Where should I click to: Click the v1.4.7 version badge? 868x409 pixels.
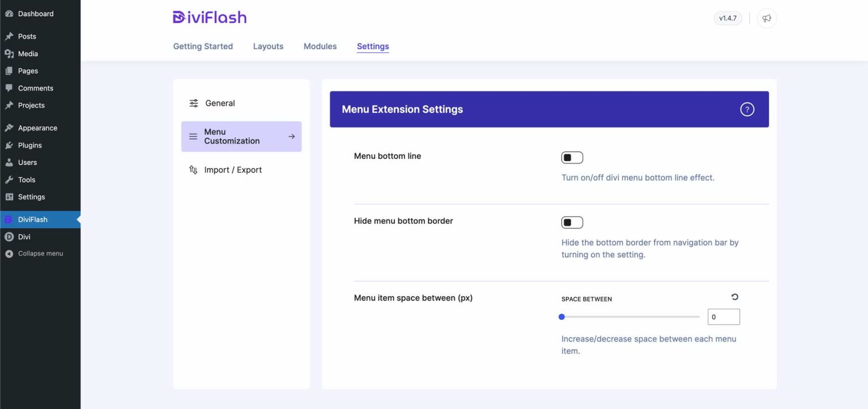[x=727, y=18]
